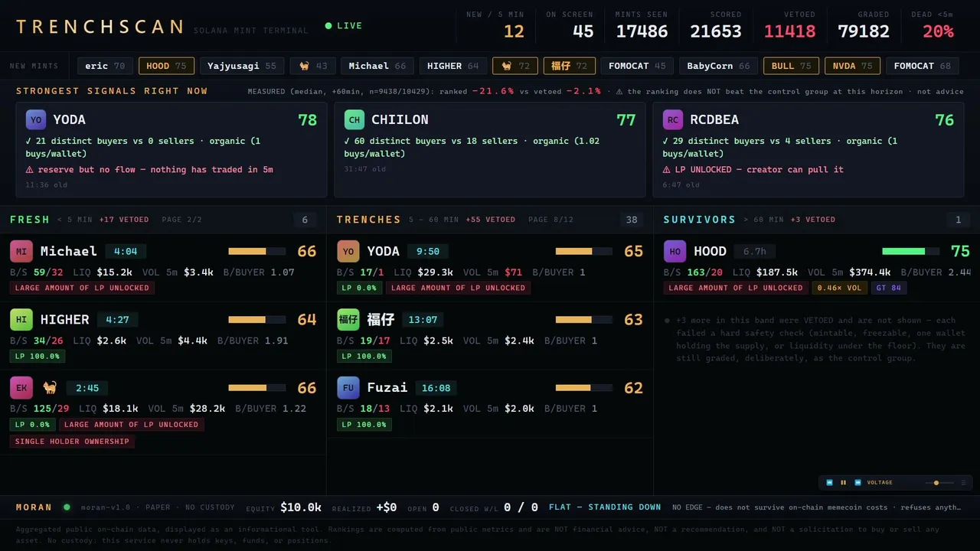Click the 13:07 age badge on 福仔
The height and width of the screenshot is (551, 980).
click(423, 319)
